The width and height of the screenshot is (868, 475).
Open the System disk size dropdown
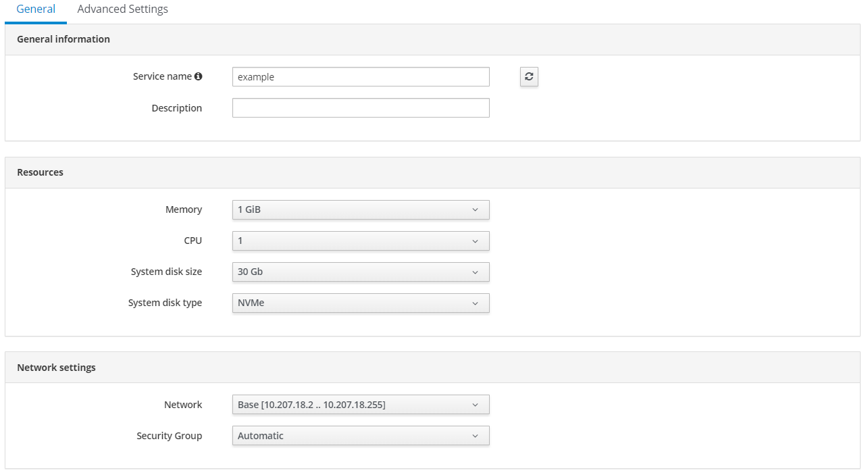(361, 272)
